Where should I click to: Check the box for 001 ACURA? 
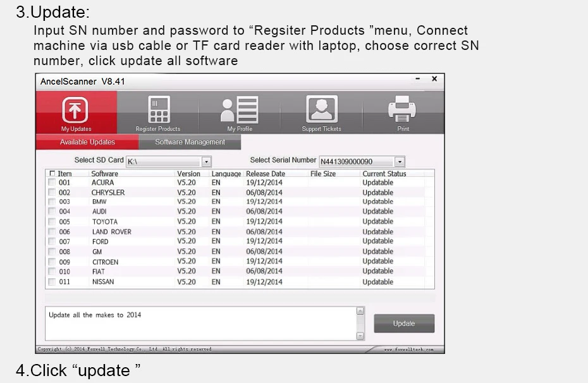point(52,182)
